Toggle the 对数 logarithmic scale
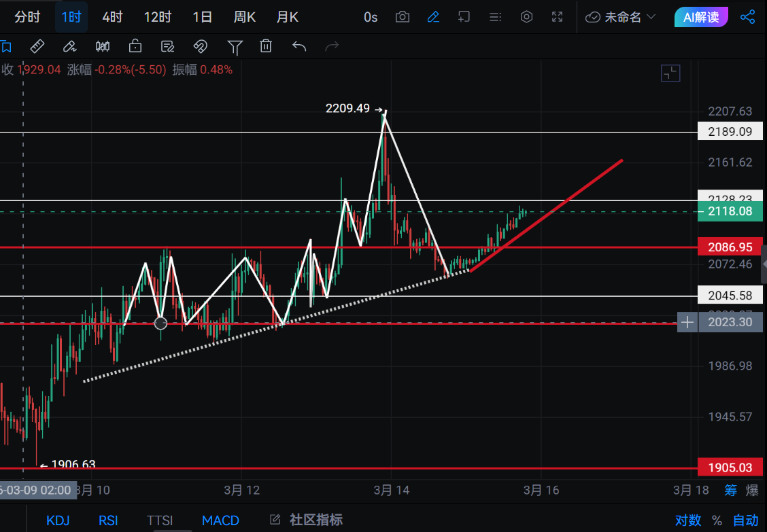Image resolution: width=767 pixels, height=532 pixels. [x=687, y=520]
